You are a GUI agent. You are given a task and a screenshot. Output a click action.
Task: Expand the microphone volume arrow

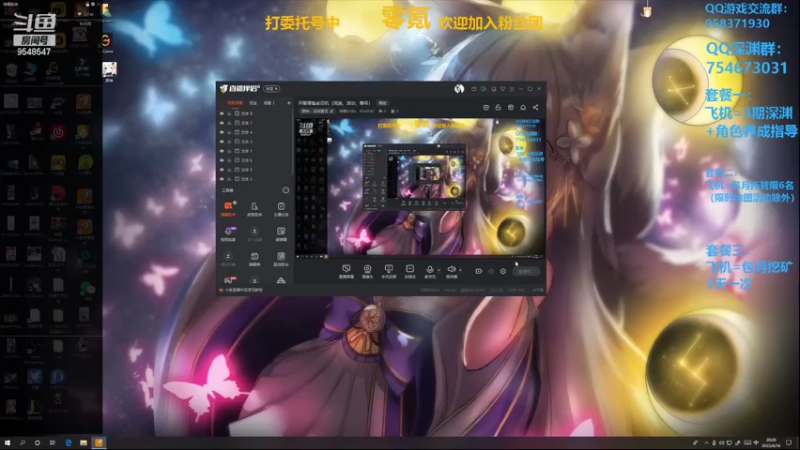click(439, 270)
